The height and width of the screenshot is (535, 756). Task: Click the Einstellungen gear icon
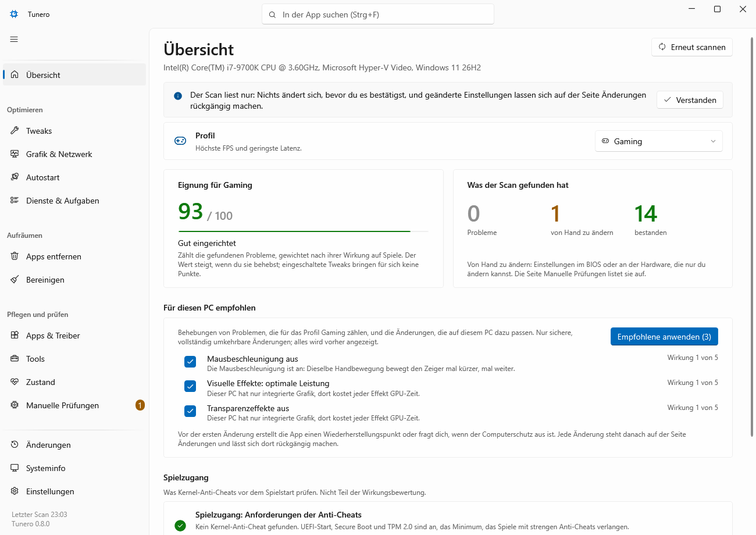click(15, 491)
